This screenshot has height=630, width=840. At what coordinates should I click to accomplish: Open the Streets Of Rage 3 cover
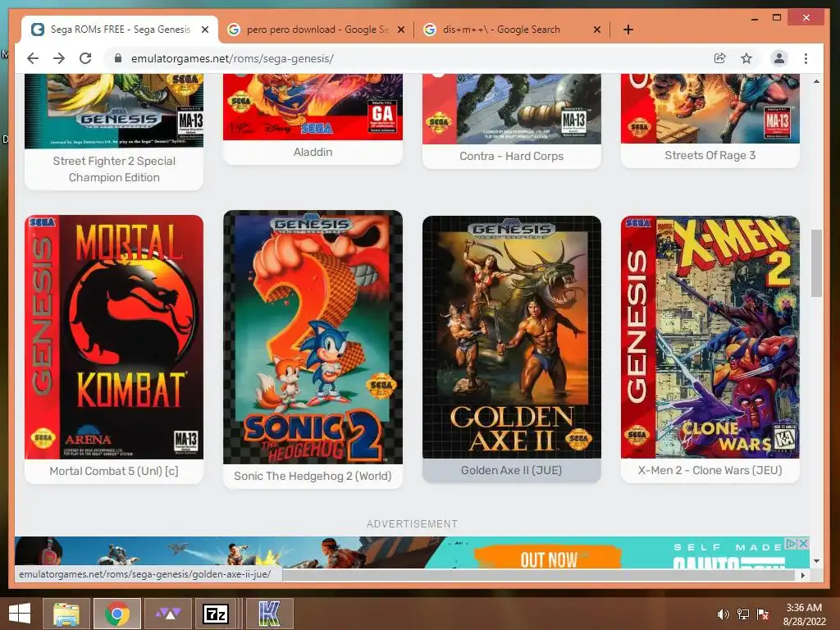pyautogui.click(x=710, y=109)
